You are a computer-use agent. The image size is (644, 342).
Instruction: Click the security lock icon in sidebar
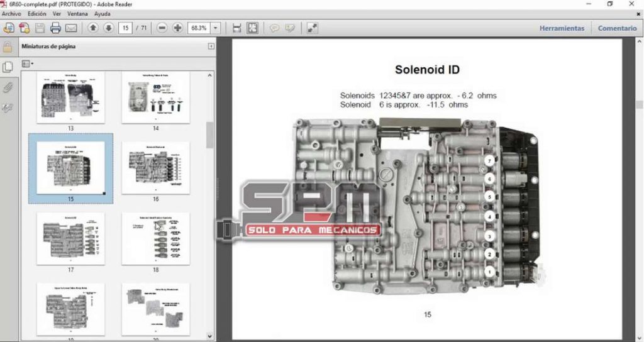[8, 47]
